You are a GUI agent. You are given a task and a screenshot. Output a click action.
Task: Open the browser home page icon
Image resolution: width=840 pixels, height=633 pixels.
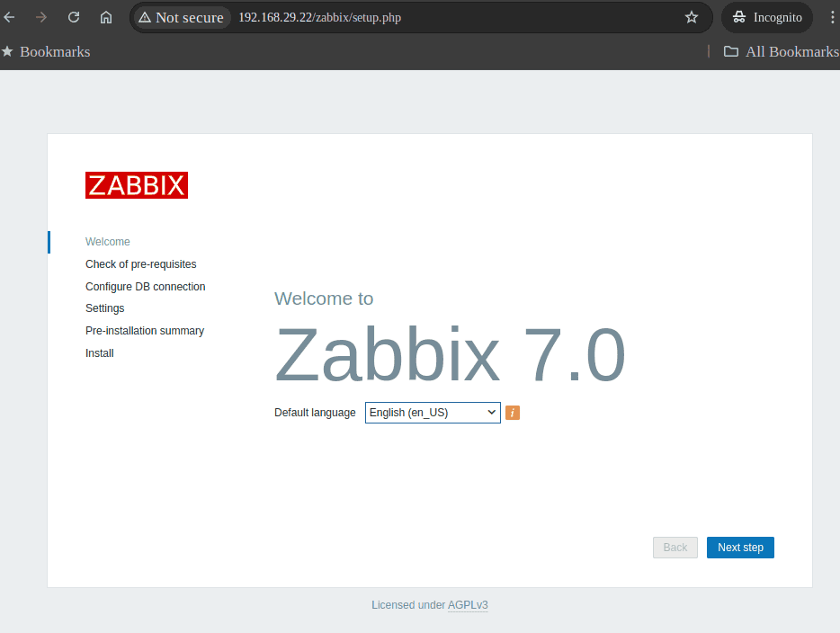coord(106,17)
